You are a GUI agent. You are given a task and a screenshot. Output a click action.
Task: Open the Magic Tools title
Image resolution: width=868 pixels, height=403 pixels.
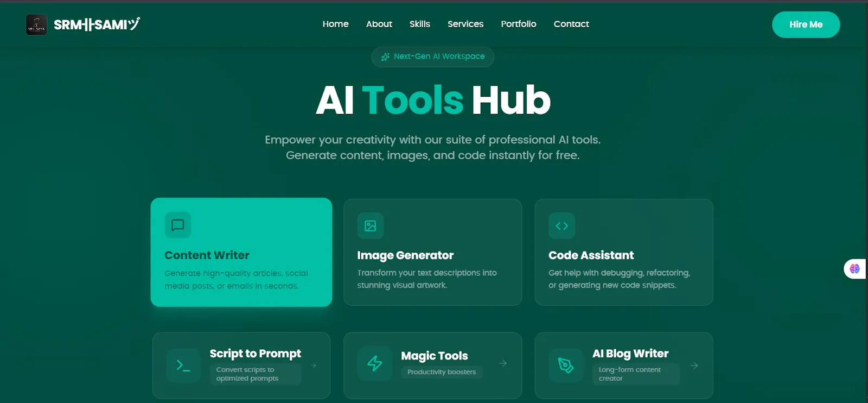(434, 356)
